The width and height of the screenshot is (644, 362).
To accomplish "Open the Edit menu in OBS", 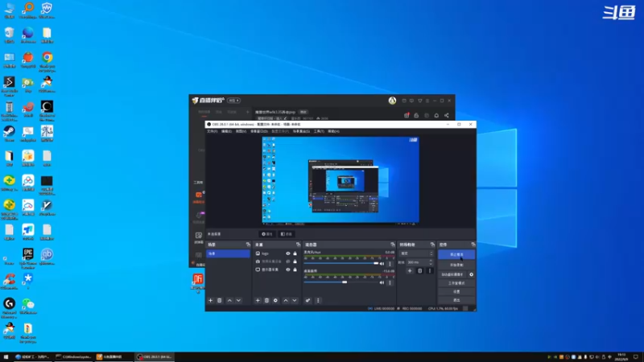I will pos(226,131).
